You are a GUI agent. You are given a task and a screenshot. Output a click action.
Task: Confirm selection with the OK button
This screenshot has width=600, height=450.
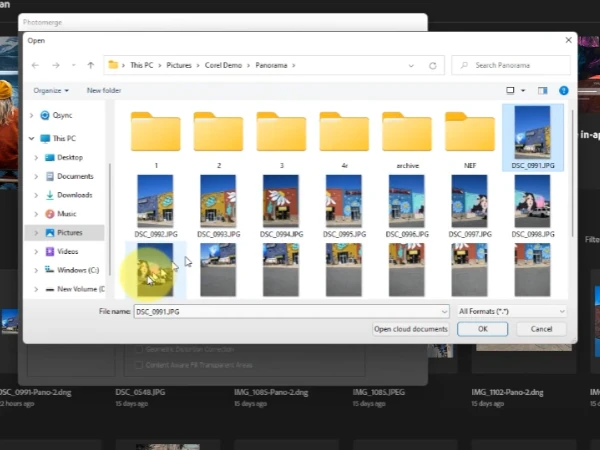pos(483,329)
